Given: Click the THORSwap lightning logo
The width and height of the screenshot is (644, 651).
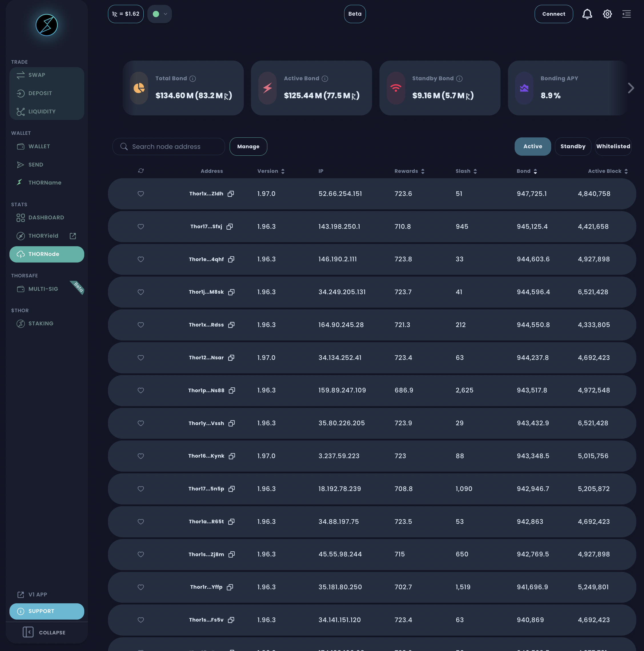Looking at the screenshot, I should point(47,25).
